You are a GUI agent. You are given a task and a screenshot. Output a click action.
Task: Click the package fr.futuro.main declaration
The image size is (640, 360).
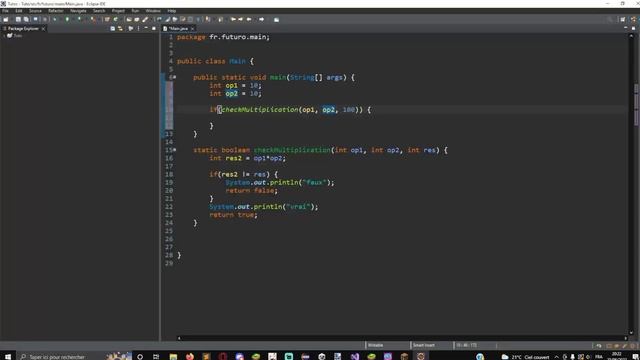tap(223, 37)
